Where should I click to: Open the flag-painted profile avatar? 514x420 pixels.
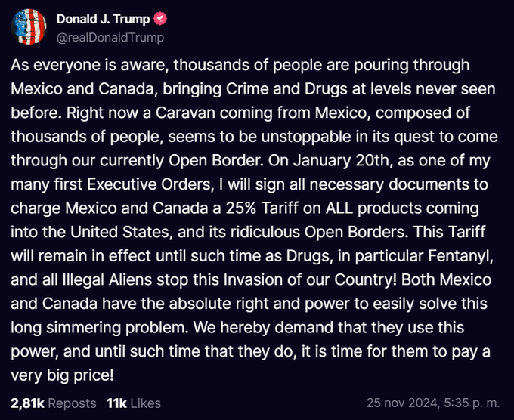point(29,27)
